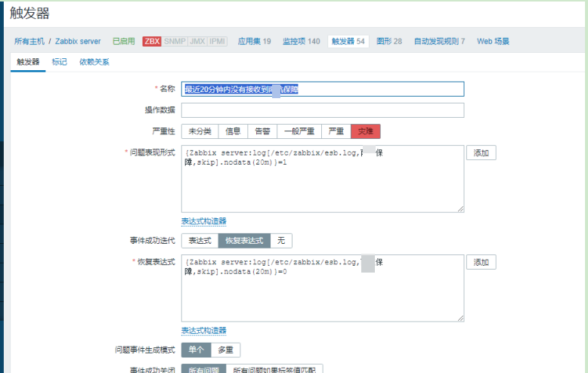Open 表达式构造器 under 恢复表达式
588x373 pixels.
204,331
